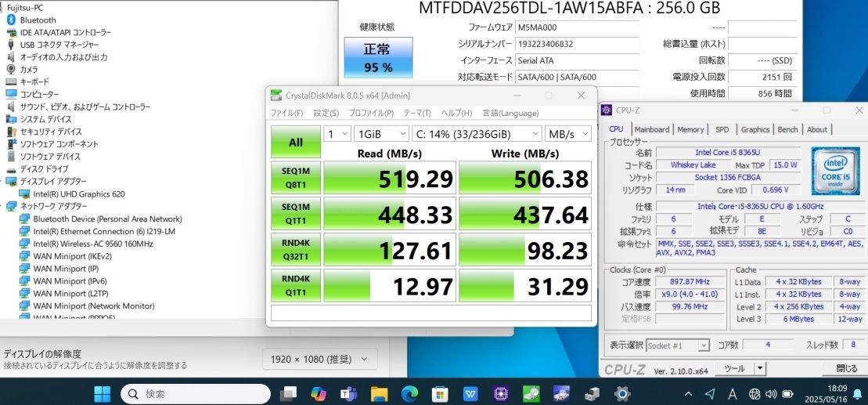The height and width of the screenshot is (405, 868).
Task: Open the 1920 × 1080 display resolution dropdown
Action: (x=320, y=360)
